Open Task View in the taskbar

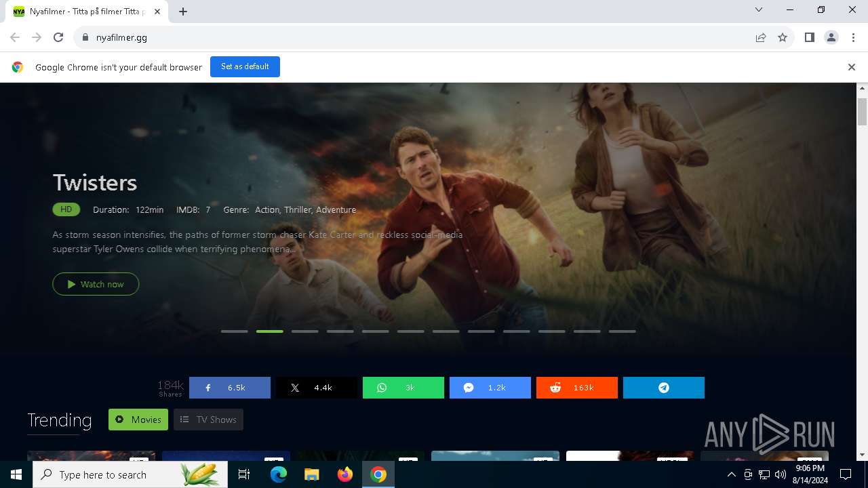244,474
